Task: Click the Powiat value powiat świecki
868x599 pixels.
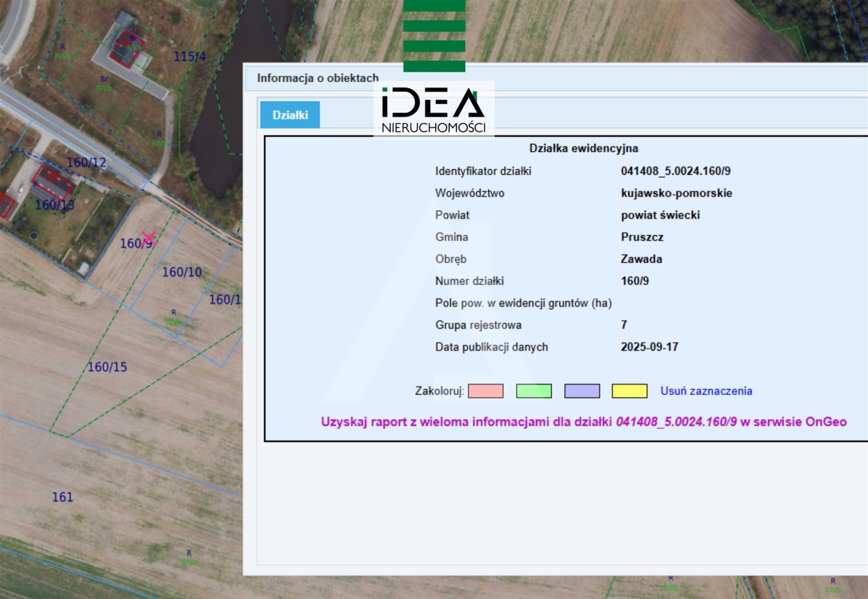Action: pyautogui.click(x=660, y=215)
